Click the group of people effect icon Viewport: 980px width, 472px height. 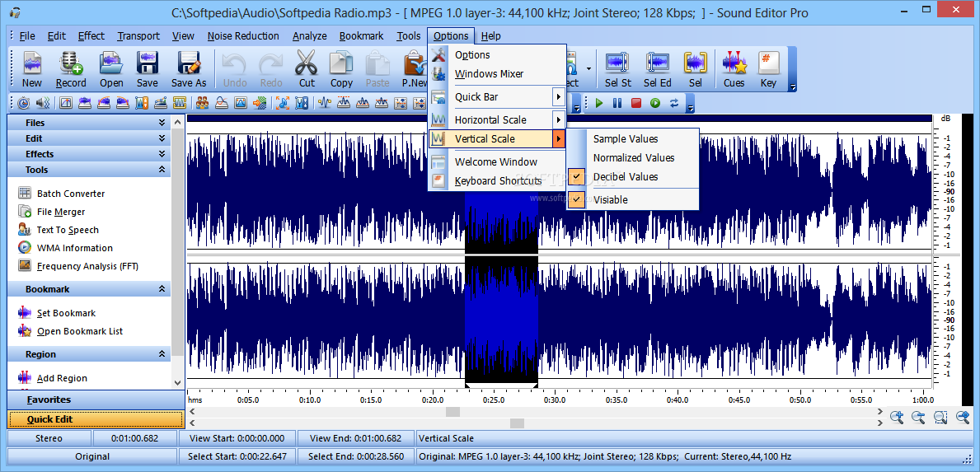point(202,103)
